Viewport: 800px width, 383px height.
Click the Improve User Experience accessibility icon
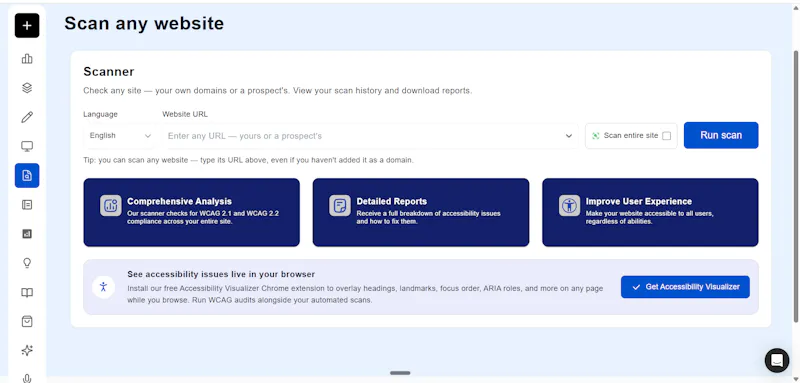click(x=569, y=206)
